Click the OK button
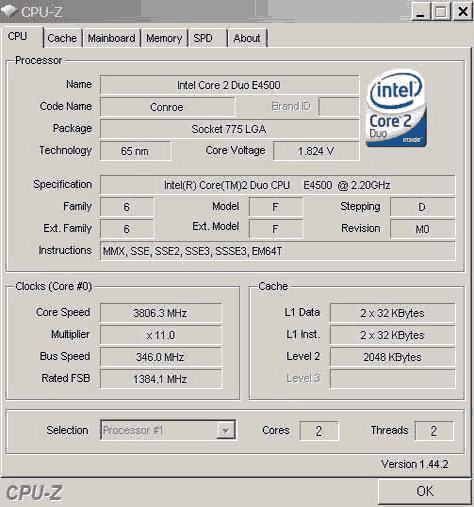The width and height of the screenshot is (474, 507). click(x=425, y=491)
